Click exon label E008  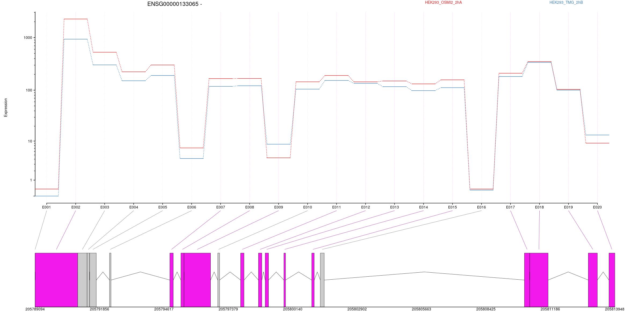[250, 207]
